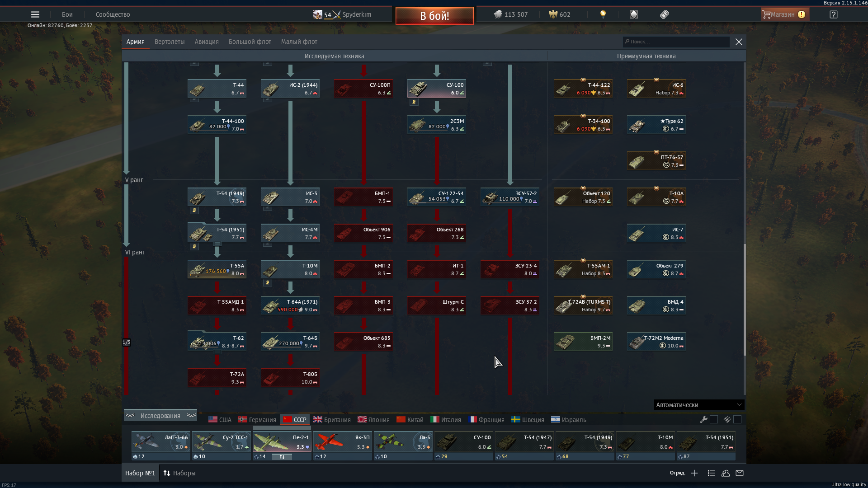868x488 pixels.
Task: Open the Наборы presets button
Action: click(179, 473)
